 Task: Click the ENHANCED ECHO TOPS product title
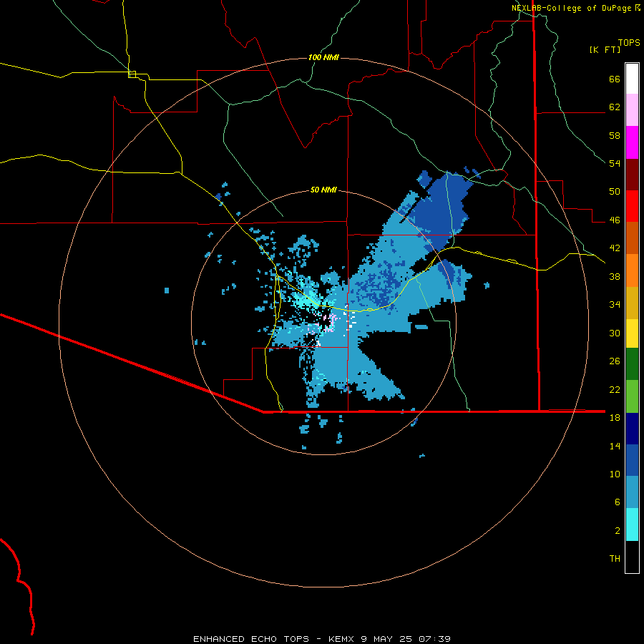coord(251,639)
